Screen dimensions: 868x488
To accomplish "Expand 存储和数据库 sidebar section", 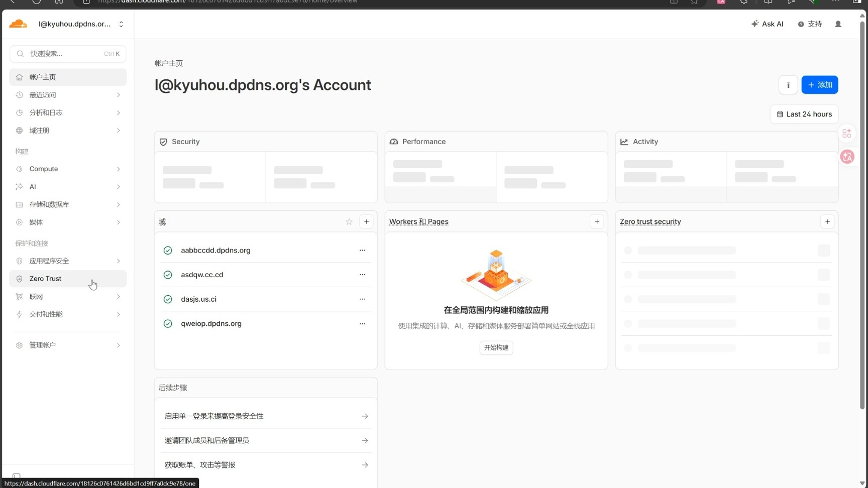I will coord(68,204).
